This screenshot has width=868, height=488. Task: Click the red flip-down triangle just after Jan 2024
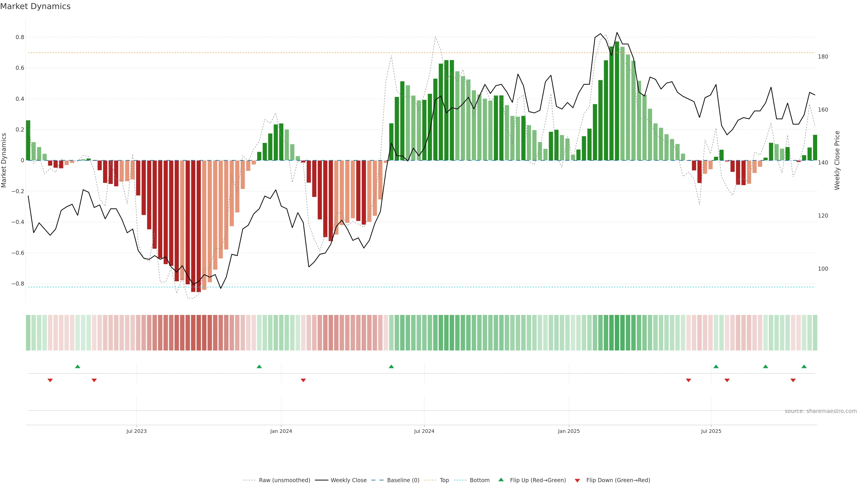coord(303,380)
